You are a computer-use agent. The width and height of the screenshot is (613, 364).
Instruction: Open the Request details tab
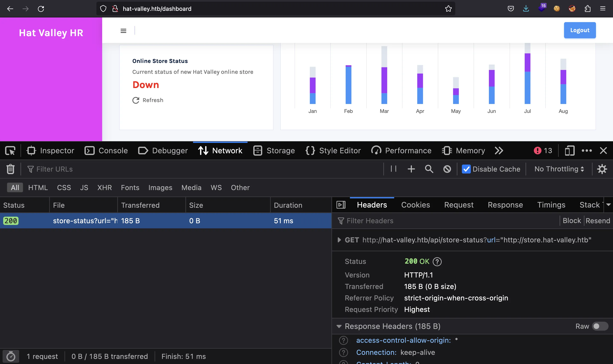pos(459,205)
